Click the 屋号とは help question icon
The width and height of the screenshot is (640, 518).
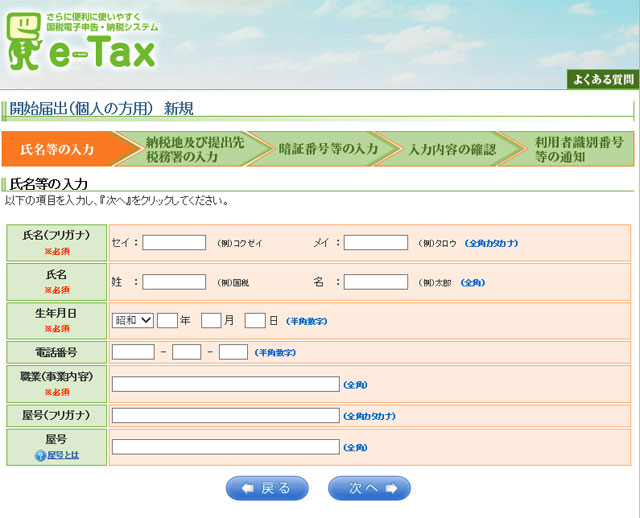[x=41, y=455]
